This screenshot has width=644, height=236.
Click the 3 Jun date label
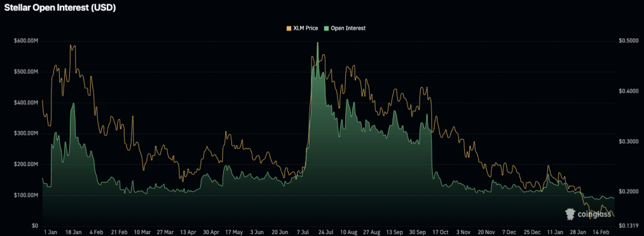click(x=257, y=232)
